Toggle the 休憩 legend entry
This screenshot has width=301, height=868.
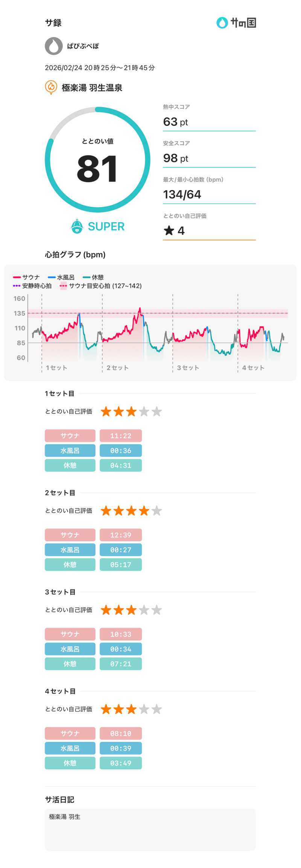(94, 277)
